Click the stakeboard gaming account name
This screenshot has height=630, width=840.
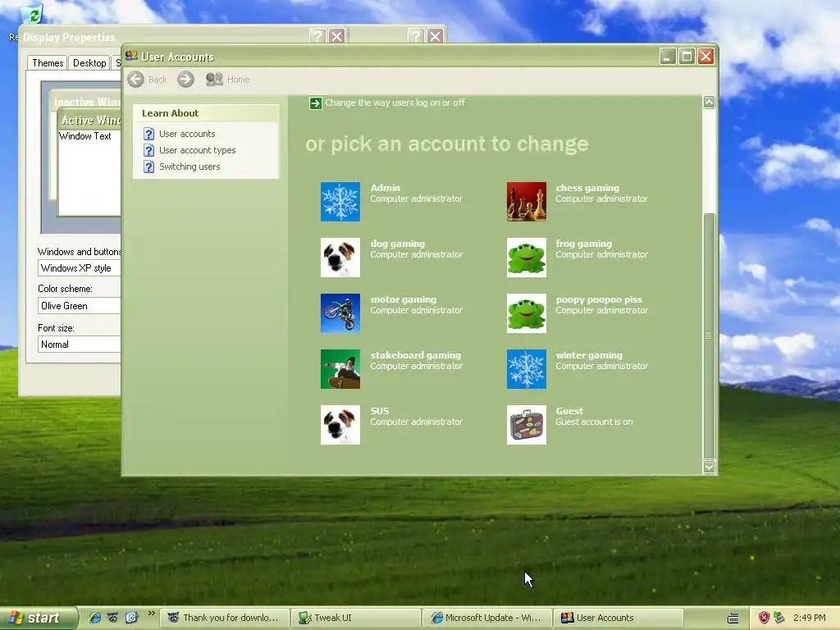(416, 355)
